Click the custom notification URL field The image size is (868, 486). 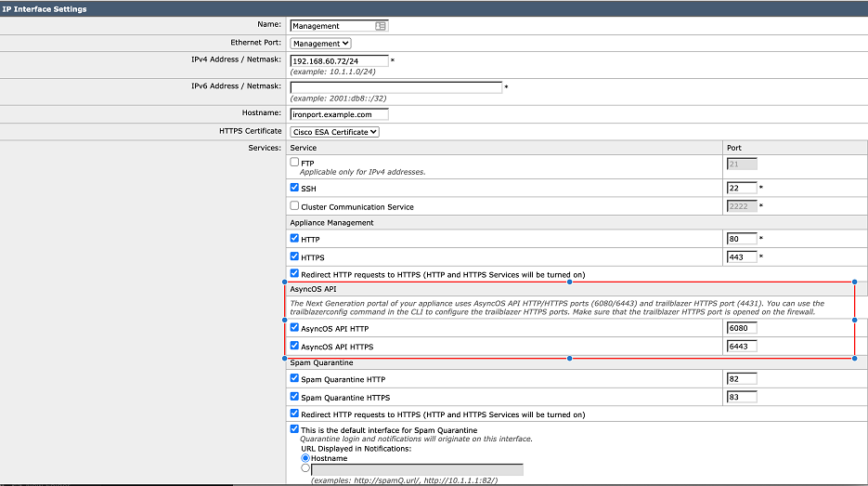click(417, 469)
